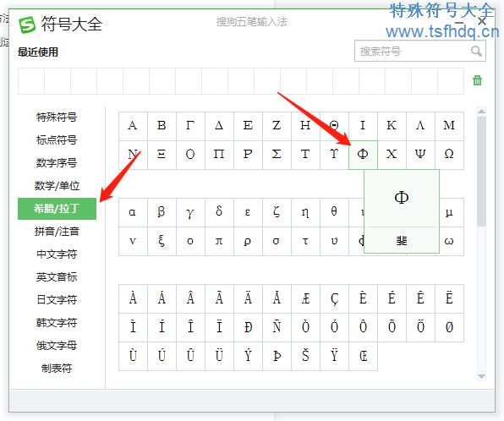Insert the capital Delta Δ symbol
504x421 pixels.
point(219,126)
